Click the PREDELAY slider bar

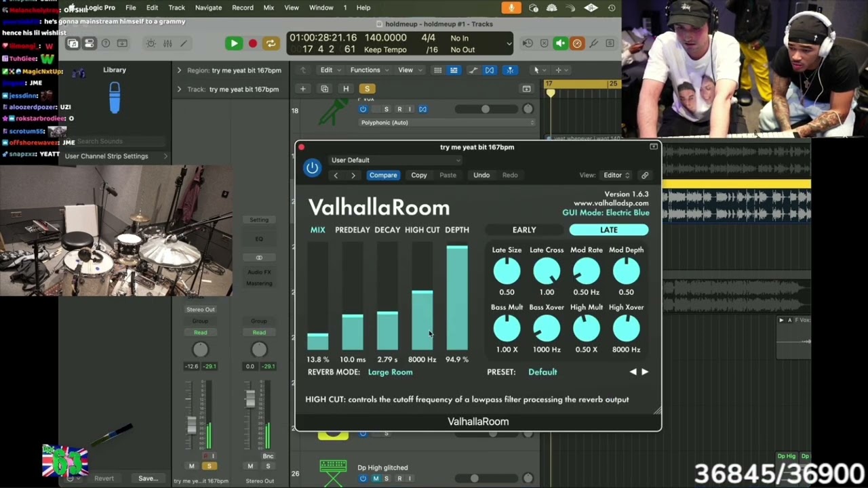353,297
